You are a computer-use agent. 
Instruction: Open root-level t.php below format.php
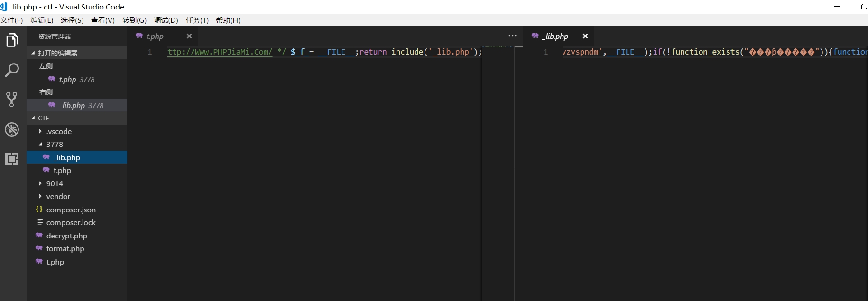click(77, 262)
